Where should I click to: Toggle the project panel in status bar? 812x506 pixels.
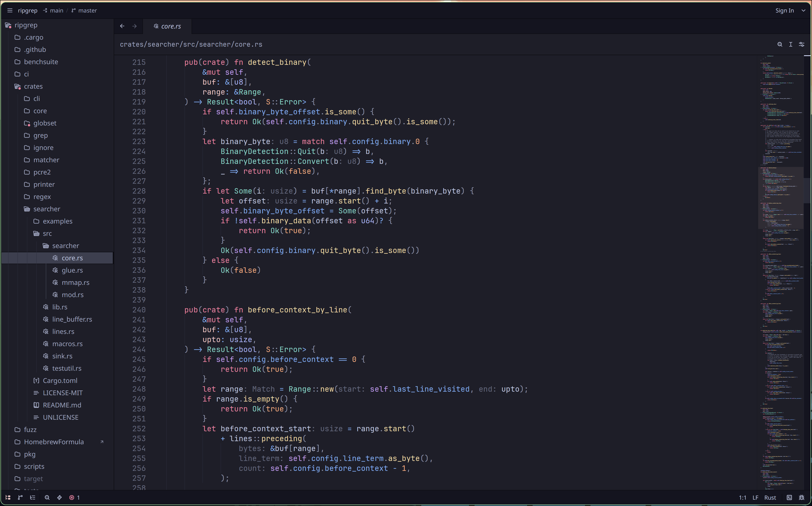click(x=8, y=497)
